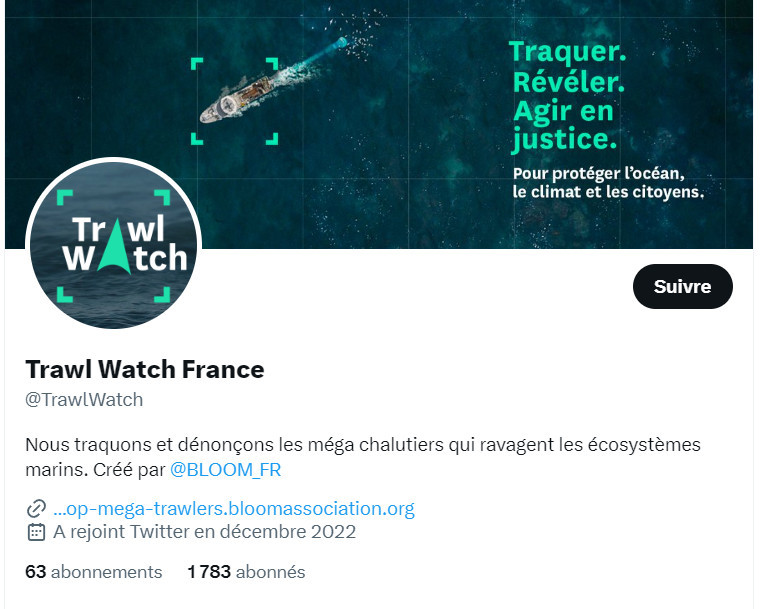Click the abonnés follower count number
Screen dimensions: 766x609
pos(209,572)
